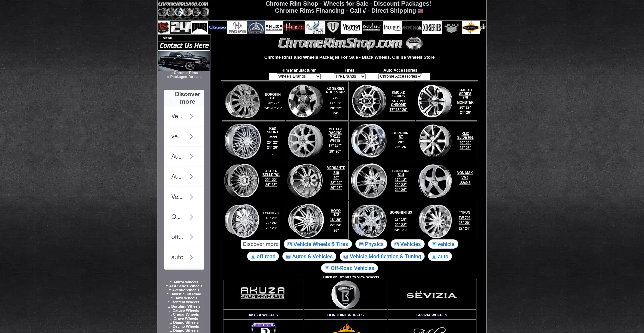
Task: Open the MKW brand logo
Action: pos(412,27)
